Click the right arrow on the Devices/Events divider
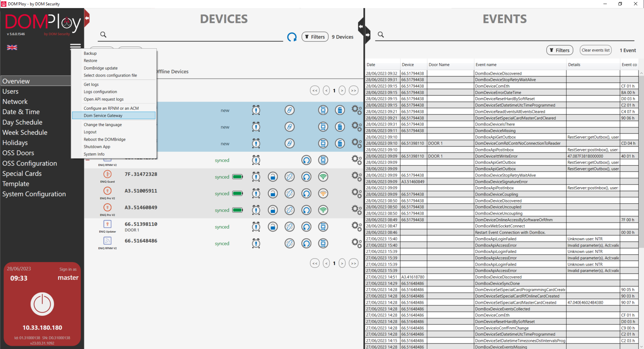The width and height of the screenshot is (644, 349). point(368,35)
